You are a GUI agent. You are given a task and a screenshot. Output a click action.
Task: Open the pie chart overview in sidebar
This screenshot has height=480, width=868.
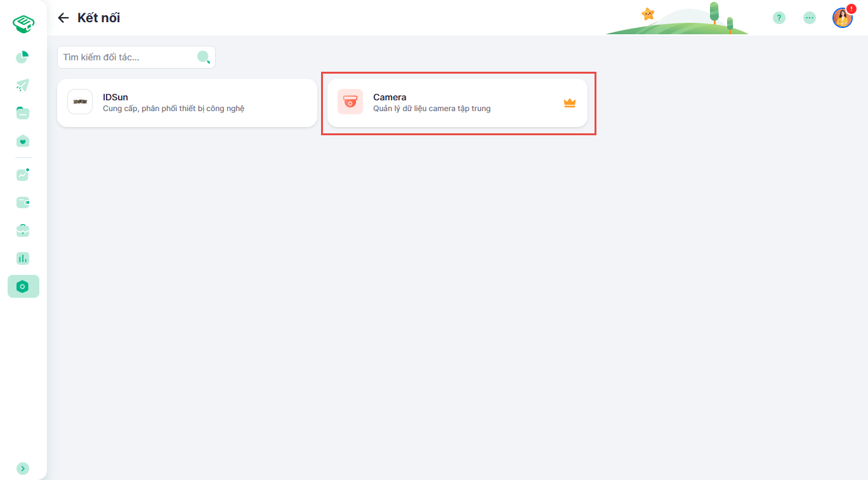[x=23, y=57]
